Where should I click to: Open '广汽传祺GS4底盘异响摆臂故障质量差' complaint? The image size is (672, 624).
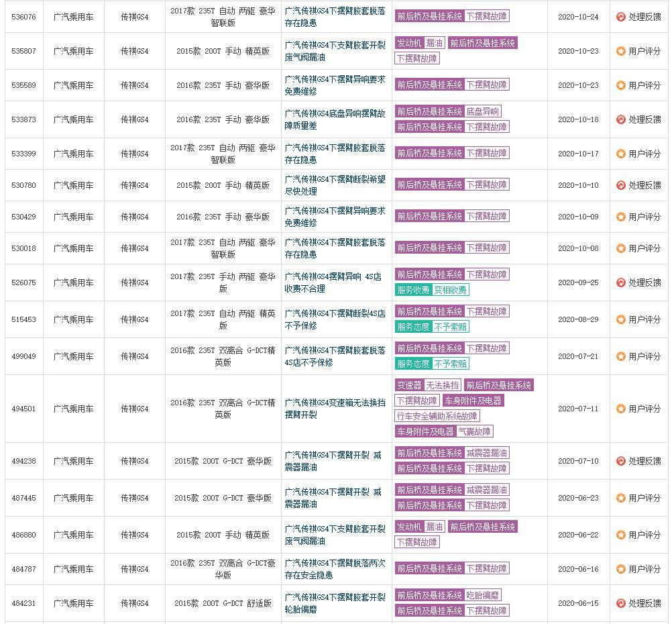click(335, 119)
